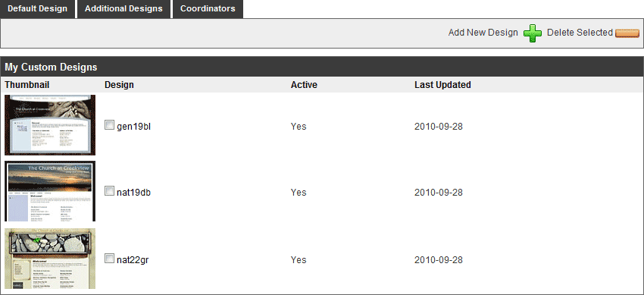Viewport: 644px width, 295px height.
Task: Click the Active column header
Action: tap(304, 85)
